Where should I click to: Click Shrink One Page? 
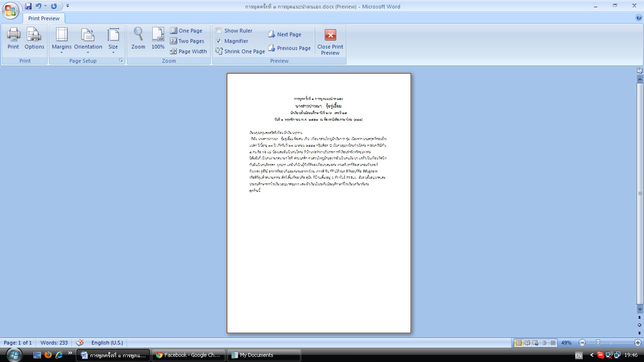(240, 51)
